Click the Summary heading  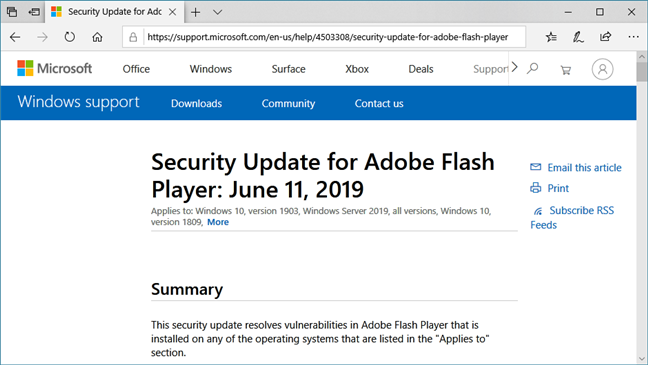coord(187,289)
